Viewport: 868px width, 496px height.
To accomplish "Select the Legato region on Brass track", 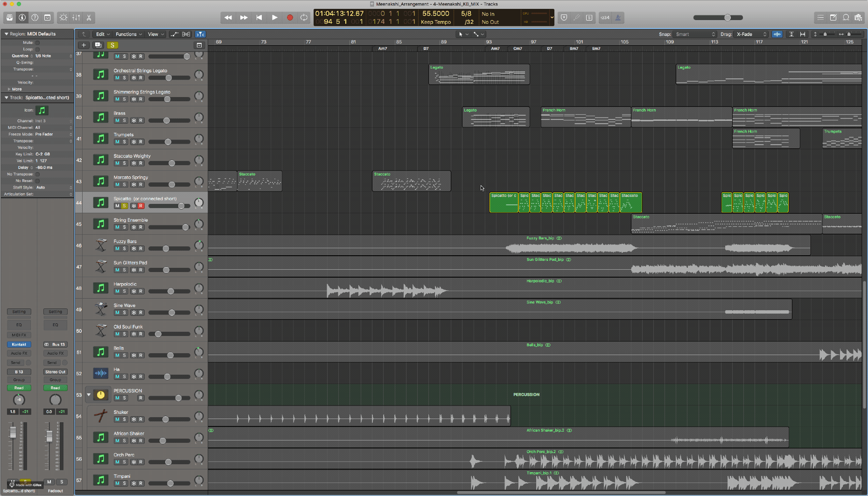I will [496, 117].
